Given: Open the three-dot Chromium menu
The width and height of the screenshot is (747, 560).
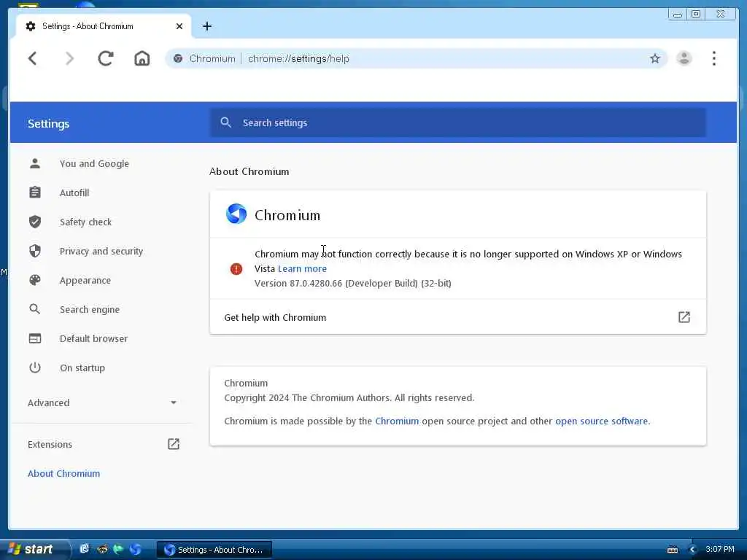Looking at the screenshot, I should pyautogui.click(x=713, y=58).
